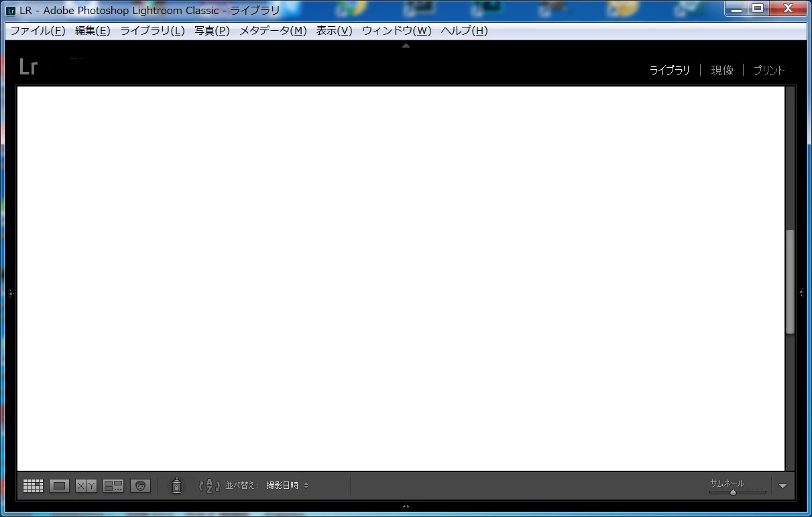The height and width of the screenshot is (517, 812).
Task: Switch to 現像 module
Action: click(x=722, y=70)
